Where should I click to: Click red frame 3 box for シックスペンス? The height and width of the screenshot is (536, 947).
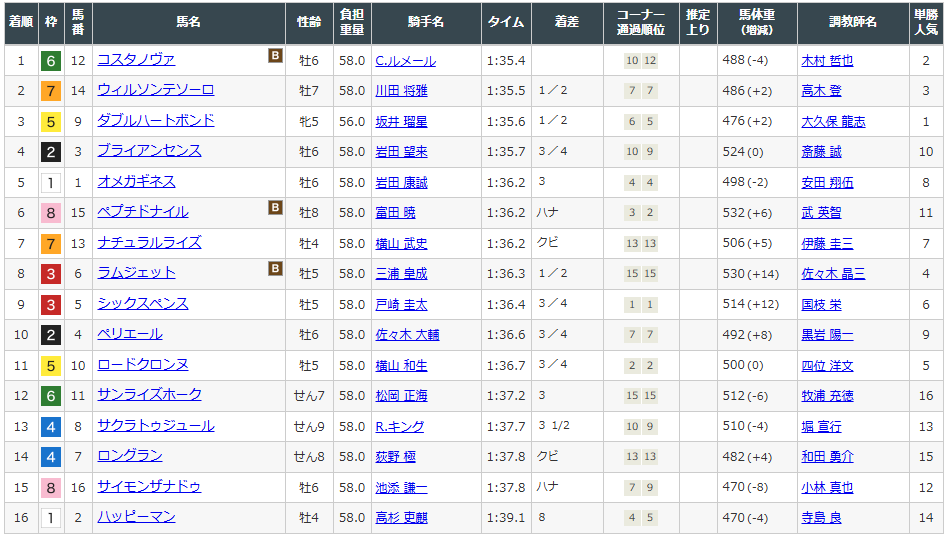pyautogui.click(x=50, y=304)
